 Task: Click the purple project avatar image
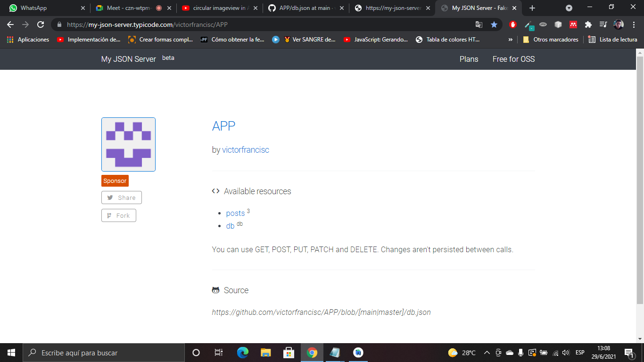point(128,144)
